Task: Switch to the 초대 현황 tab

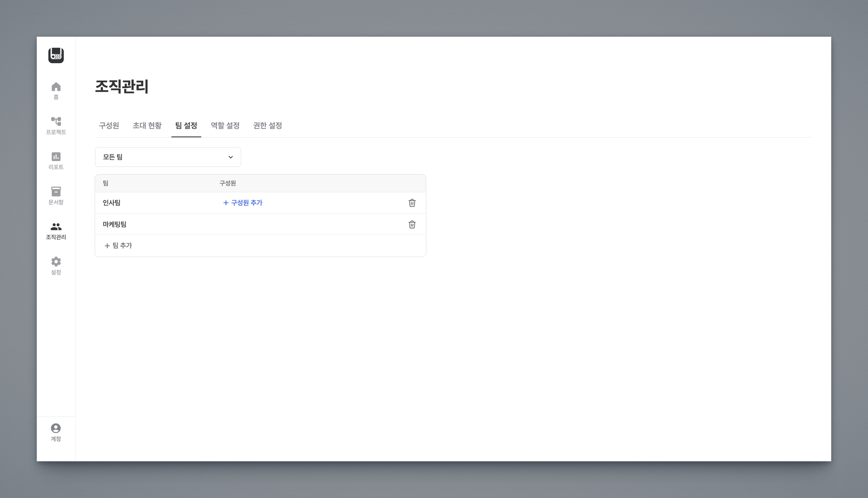Action: [147, 126]
